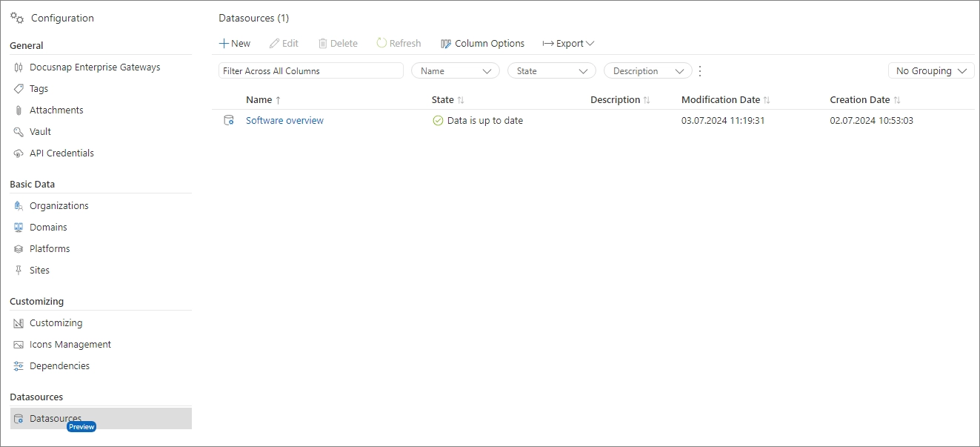Image resolution: width=980 pixels, height=447 pixels.
Task: Click the New button to create a datasource
Action: pyautogui.click(x=234, y=43)
